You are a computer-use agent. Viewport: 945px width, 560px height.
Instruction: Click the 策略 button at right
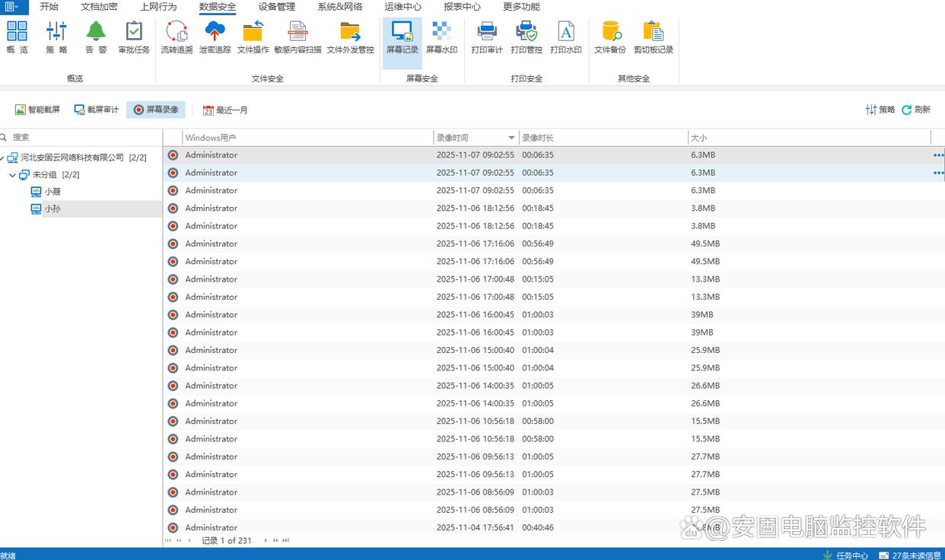pos(880,110)
